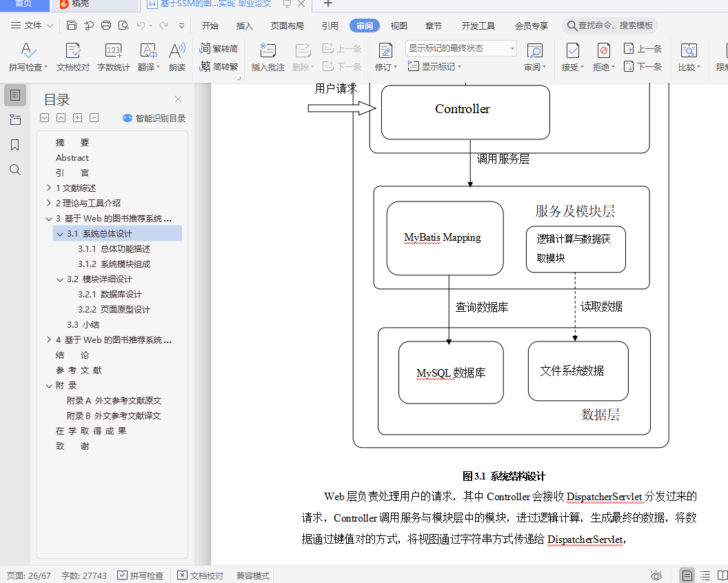728x583 pixels.
Task: Click the Save icon in quick toolbar
Action: pos(72,25)
